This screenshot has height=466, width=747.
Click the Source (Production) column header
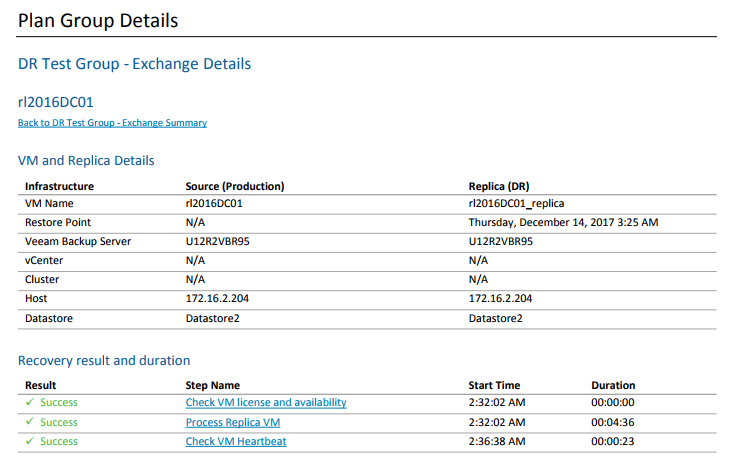pos(235,186)
